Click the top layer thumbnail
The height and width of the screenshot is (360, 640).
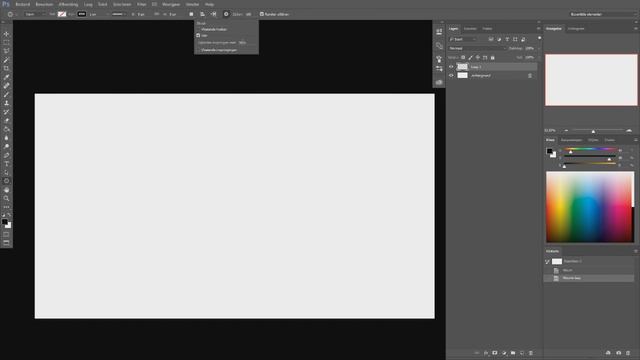pos(462,67)
